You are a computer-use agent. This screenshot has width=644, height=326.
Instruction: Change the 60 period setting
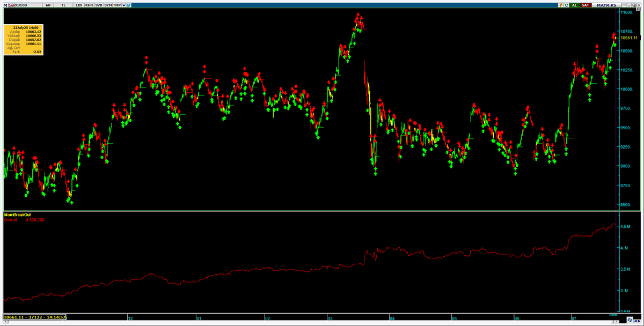click(x=48, y=5)
